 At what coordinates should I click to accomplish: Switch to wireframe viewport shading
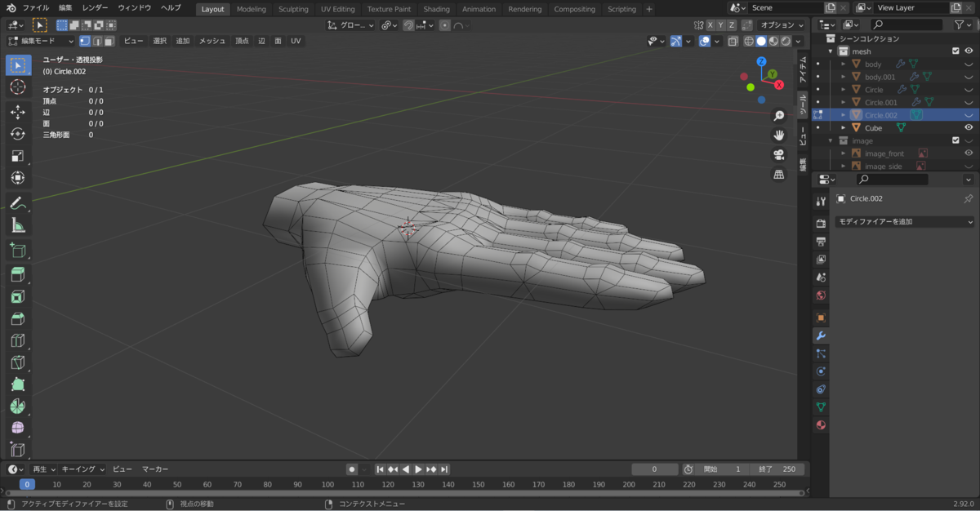tap(749, 41)
